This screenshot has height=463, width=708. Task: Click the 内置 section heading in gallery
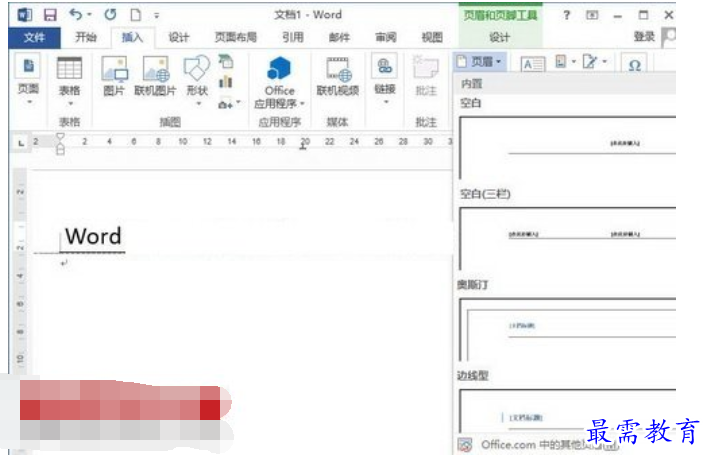coord(471,84)
